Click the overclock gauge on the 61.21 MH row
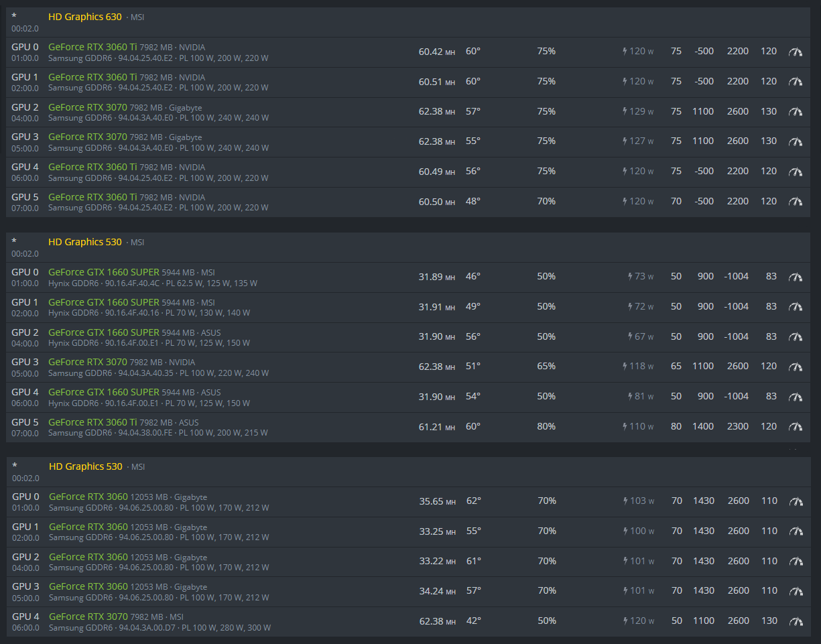The image size is (821, 644). pyautogui.click(x=796, y=427)
